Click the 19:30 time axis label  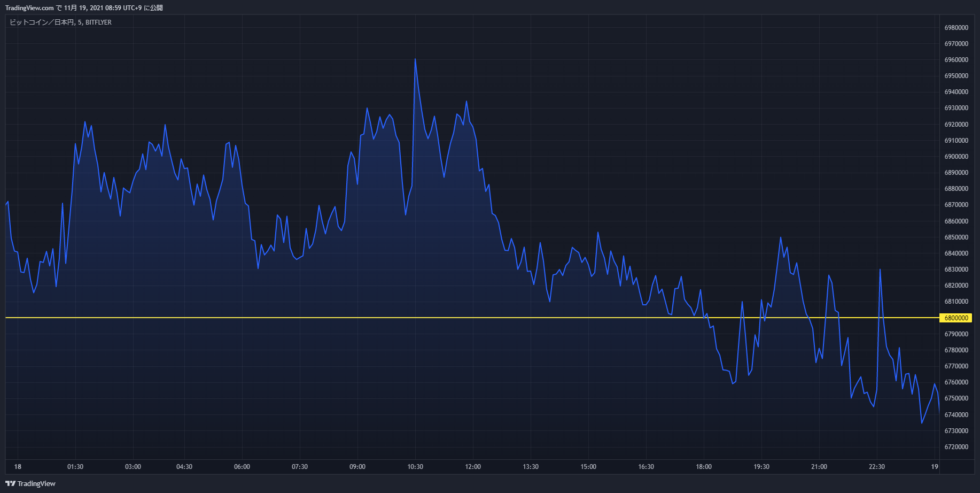coord(761,467)
